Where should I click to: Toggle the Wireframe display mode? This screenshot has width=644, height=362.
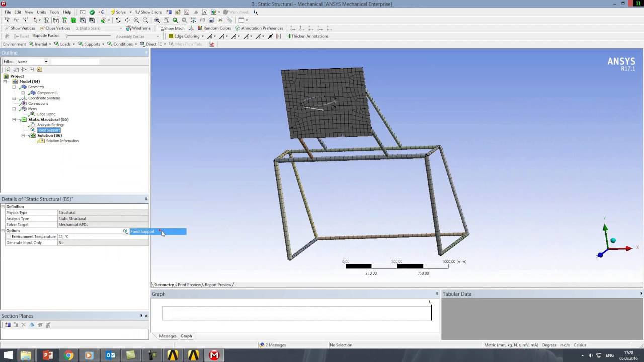pyautogui.click(x=138, y=28)
